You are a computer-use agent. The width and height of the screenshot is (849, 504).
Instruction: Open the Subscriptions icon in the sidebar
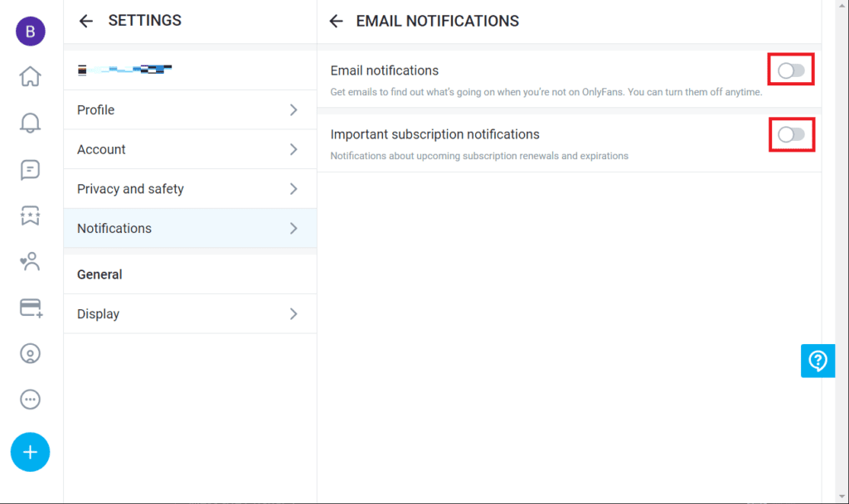point(30,261)
